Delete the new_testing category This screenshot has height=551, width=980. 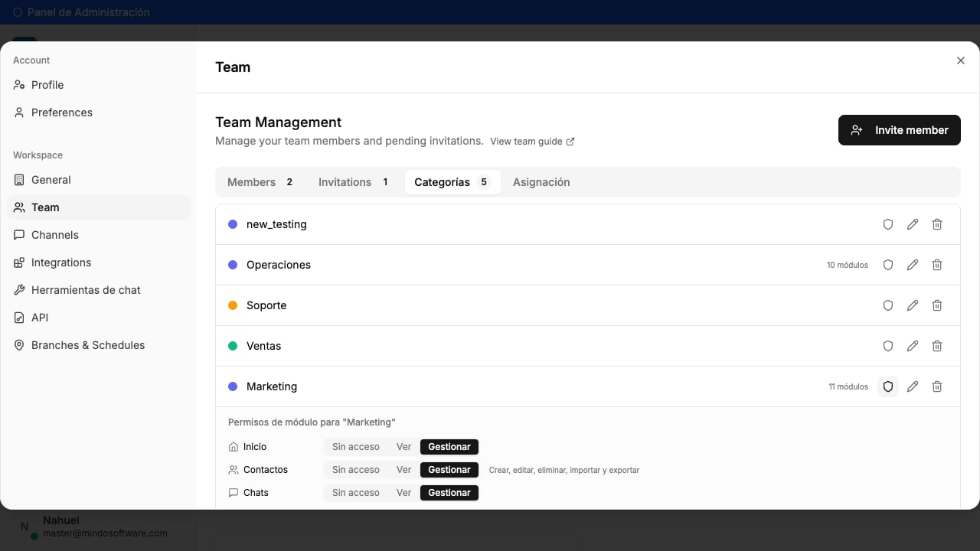(937, 224)
